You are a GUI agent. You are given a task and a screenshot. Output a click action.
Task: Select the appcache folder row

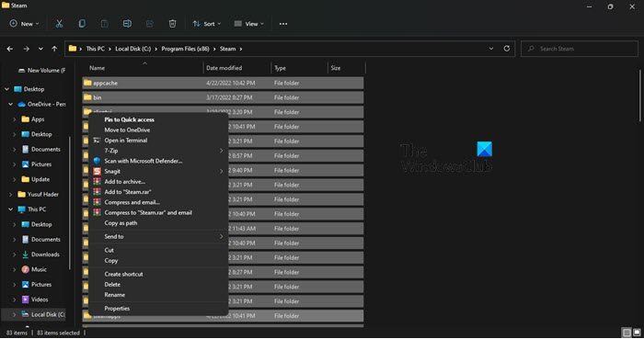[x=223, y=84]
